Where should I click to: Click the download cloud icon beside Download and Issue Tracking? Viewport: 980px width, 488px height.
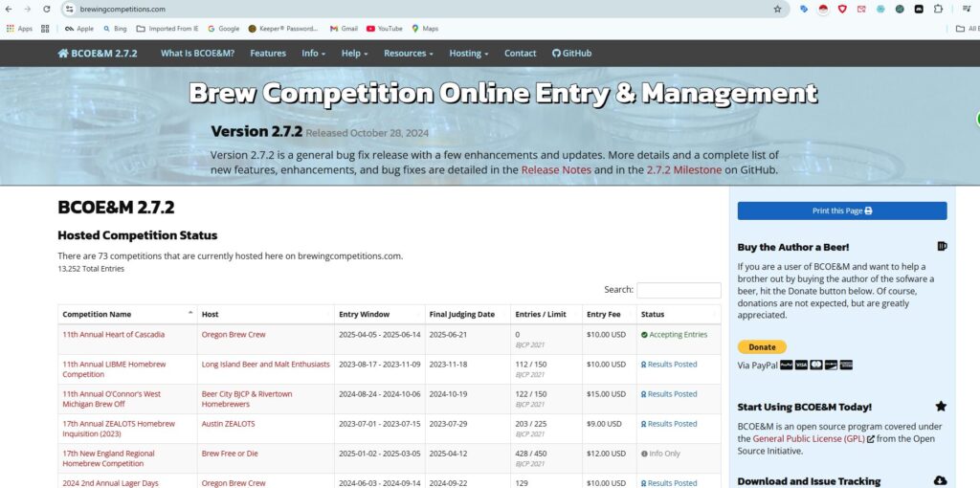[940, 480]
